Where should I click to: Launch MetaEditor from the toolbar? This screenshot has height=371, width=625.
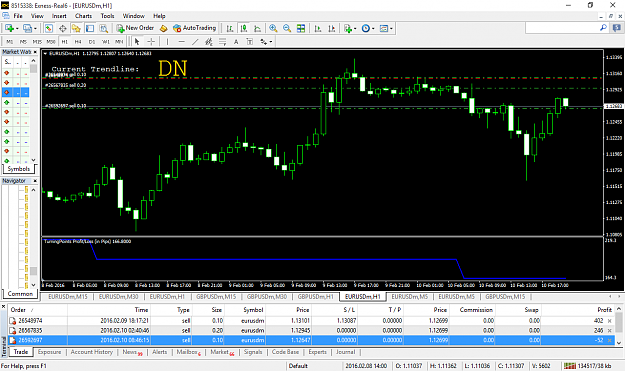(x=163, y=28)
